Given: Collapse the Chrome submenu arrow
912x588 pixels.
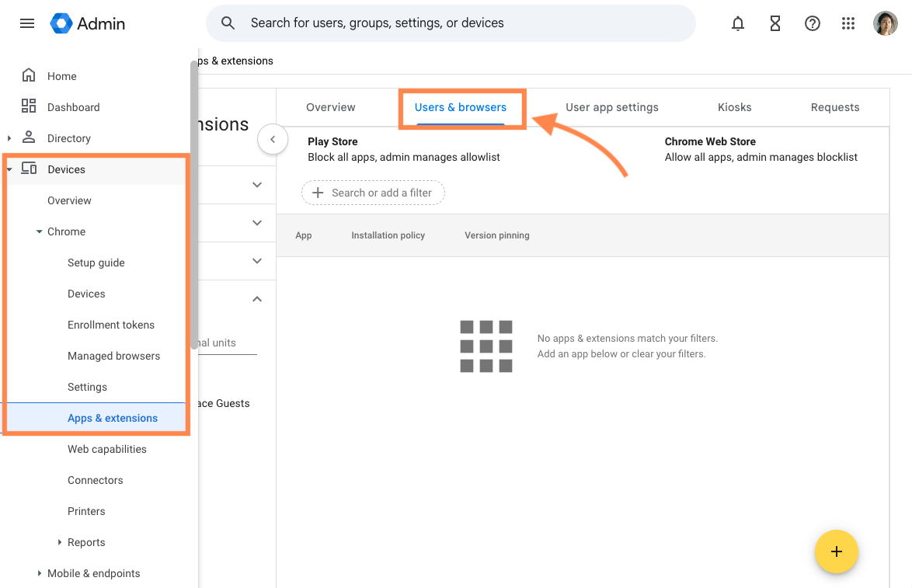Looking at the screenshot, I should pyautogui.click(x=39, y=231).
